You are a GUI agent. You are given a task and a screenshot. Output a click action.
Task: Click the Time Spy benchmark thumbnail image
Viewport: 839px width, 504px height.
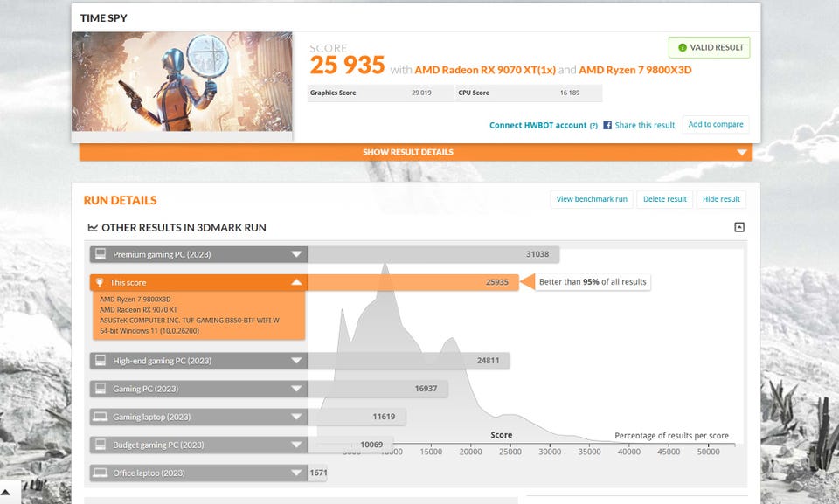coord(182,81)
